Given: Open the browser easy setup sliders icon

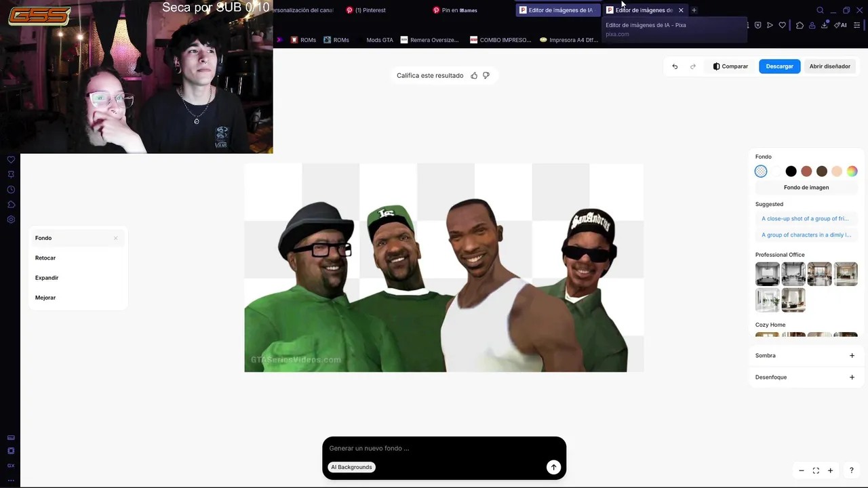Looking at the screenshot, I should pos(857,25).
